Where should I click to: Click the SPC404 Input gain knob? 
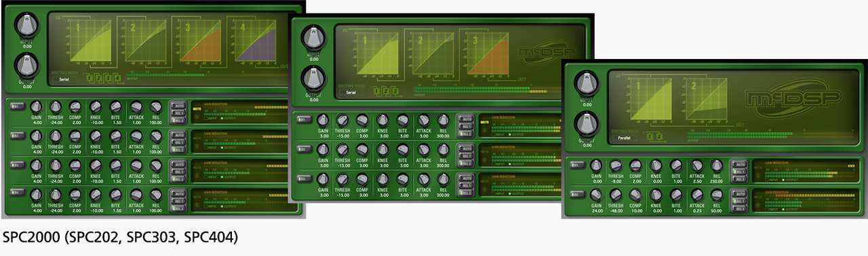click(x=26, y=25)
